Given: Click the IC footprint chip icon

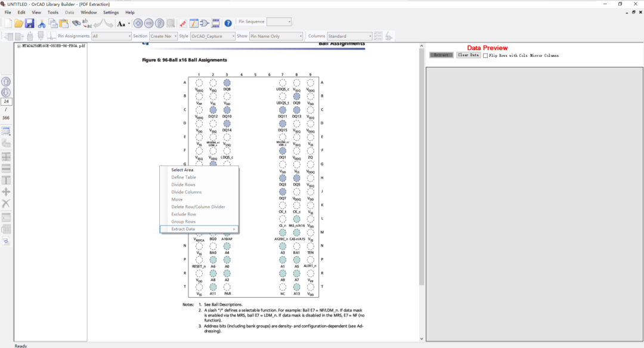Looking at the screenshot, I should click(216, 23).
